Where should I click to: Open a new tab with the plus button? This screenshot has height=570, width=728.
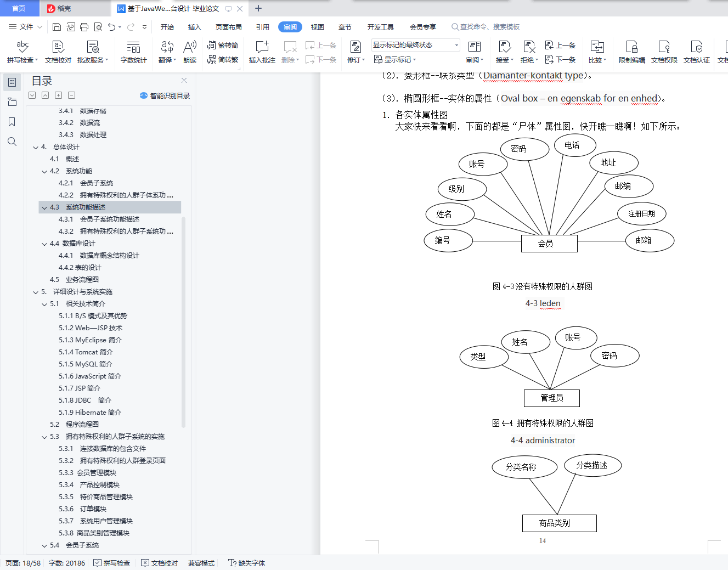(x=258, y=8)
